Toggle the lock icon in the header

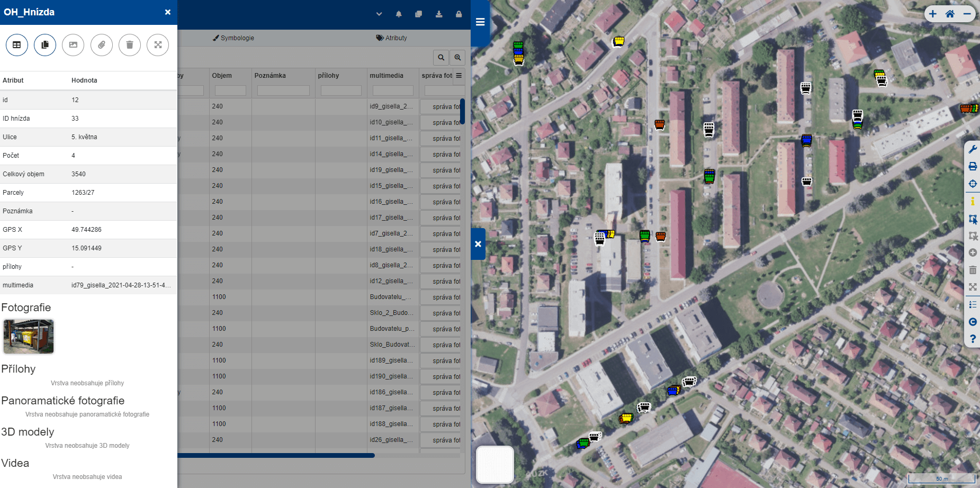(458, 14)
